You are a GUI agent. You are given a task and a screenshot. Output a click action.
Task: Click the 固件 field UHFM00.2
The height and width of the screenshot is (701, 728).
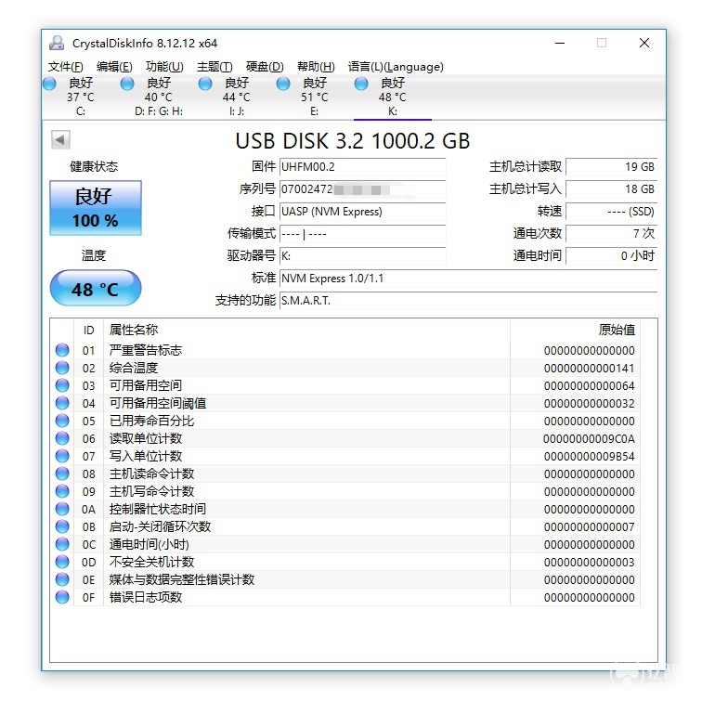tap(362, 167)
